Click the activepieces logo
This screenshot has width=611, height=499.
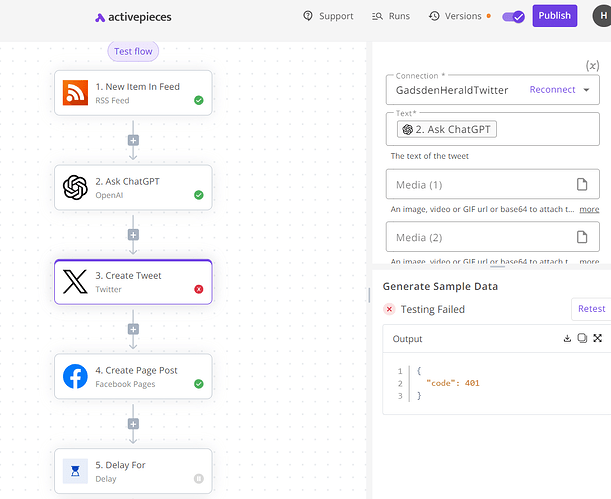[133, 17]
